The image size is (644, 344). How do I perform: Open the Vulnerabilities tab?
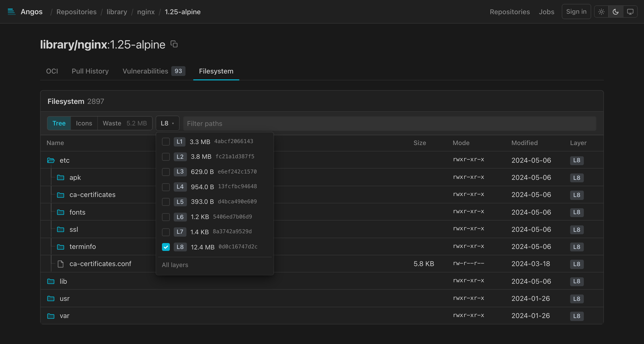click(154, 71)
